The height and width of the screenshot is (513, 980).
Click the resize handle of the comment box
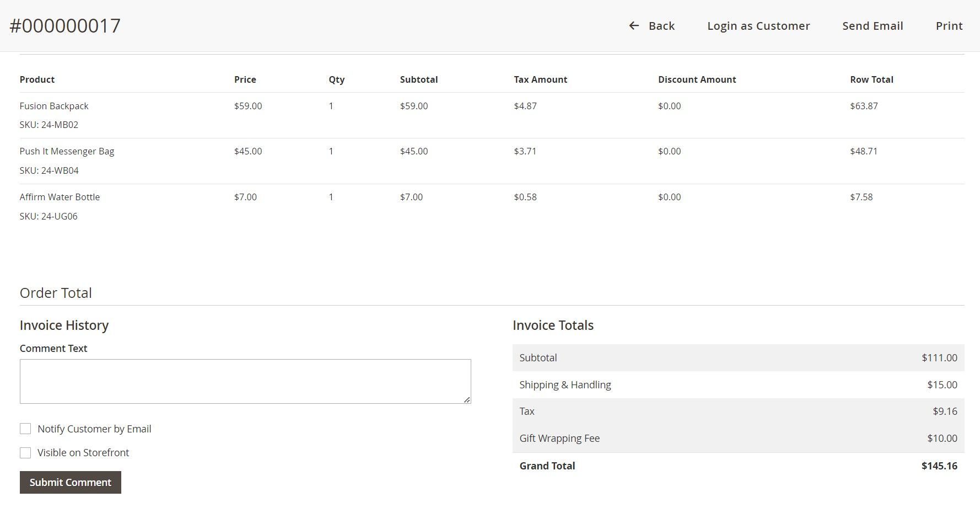click(x=467, y=399)
